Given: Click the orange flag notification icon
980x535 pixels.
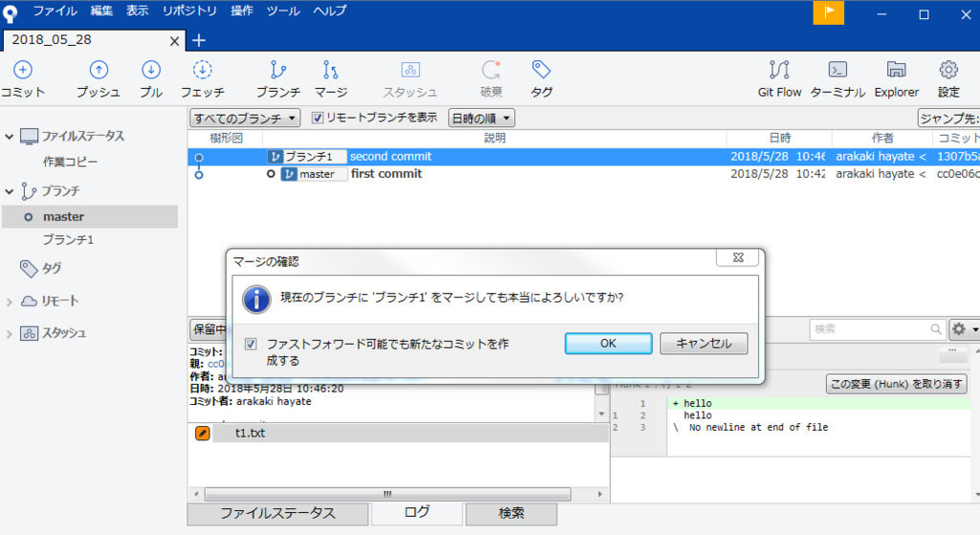Looking at the screenshot, I should click(829, 12).
